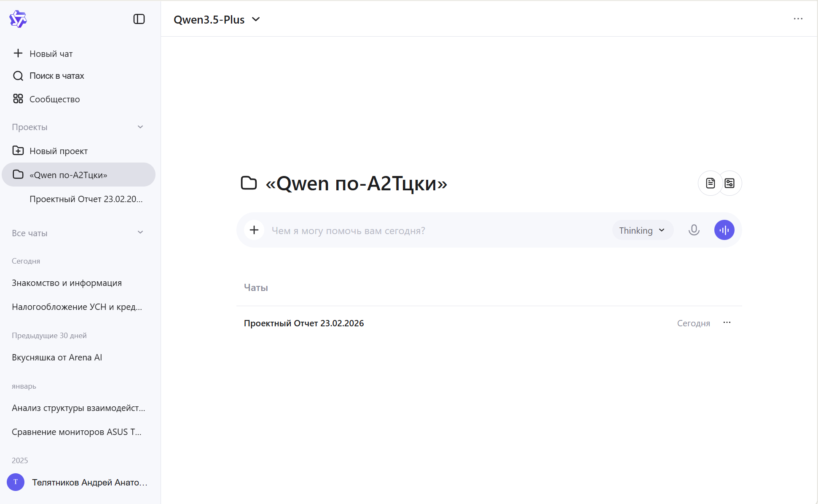Click the plus icon for Новый чат
The width and height of the screenshot is (818, 504).
[18, 53]
